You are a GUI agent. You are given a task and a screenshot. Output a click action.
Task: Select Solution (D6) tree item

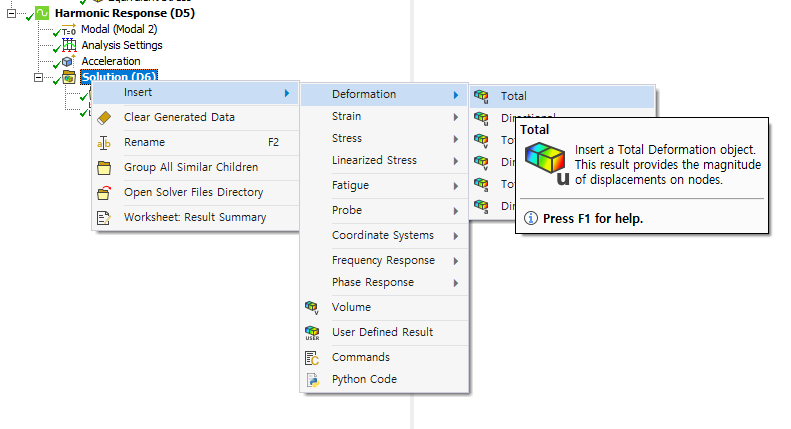pyautogui.click(x=119, y=77)
